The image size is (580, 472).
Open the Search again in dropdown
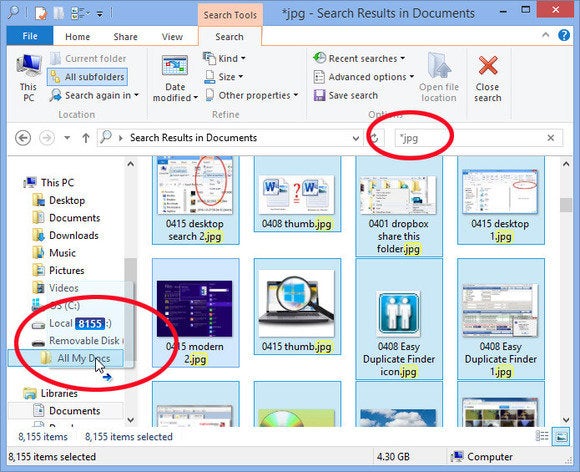[95, 95]
